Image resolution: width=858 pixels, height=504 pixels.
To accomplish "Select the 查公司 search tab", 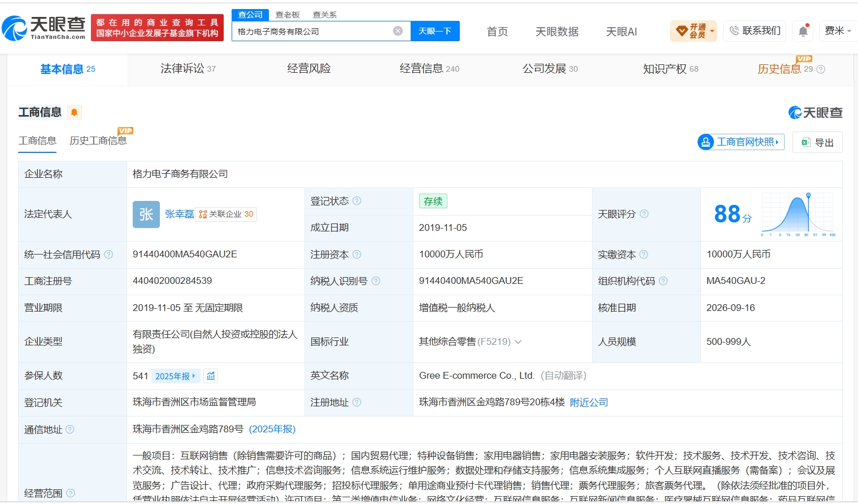I will 250,15.
